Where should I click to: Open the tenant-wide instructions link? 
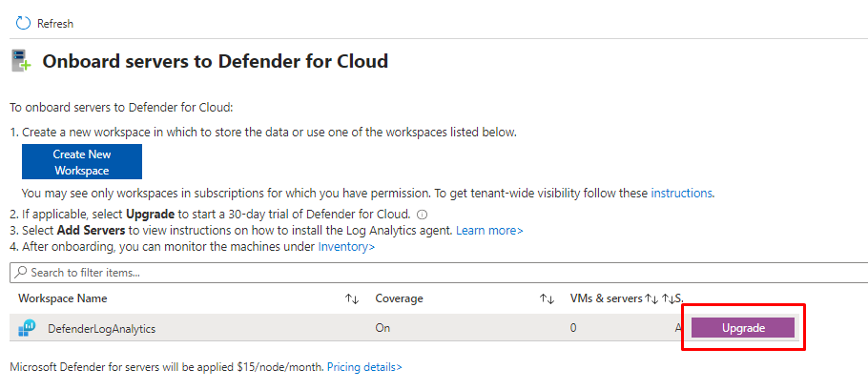coord(681,193)
